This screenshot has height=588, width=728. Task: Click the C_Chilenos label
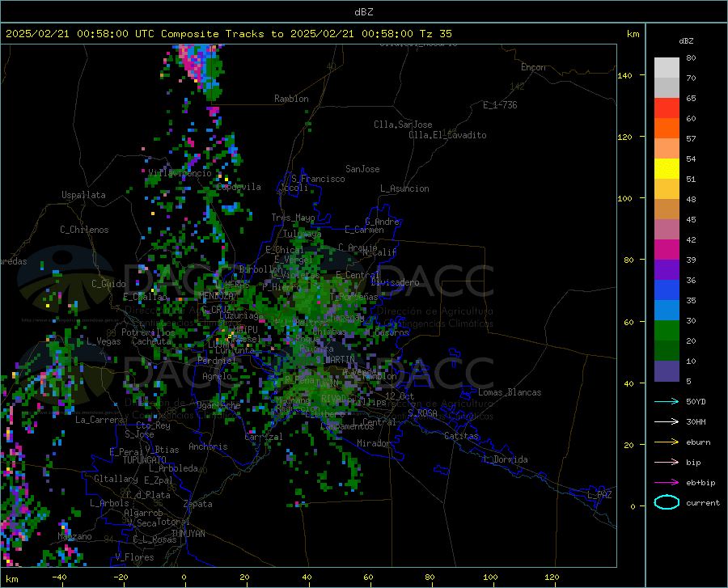pyautogui.click(x=84, y=230)
